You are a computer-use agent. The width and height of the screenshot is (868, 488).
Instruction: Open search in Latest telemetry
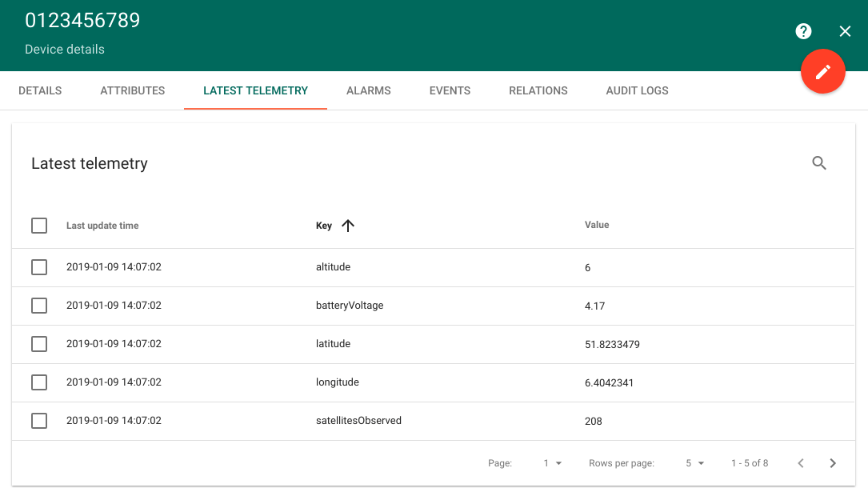(818, 163)
